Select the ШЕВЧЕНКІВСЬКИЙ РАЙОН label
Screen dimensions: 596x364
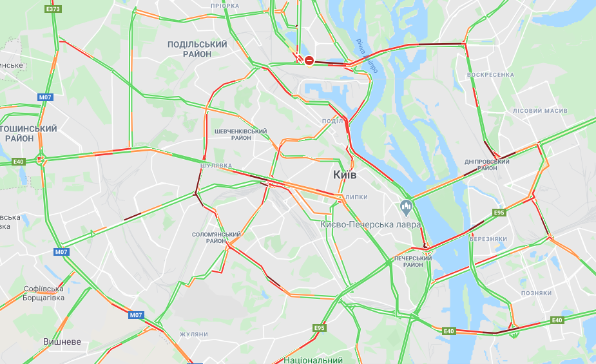pos(240,135)
